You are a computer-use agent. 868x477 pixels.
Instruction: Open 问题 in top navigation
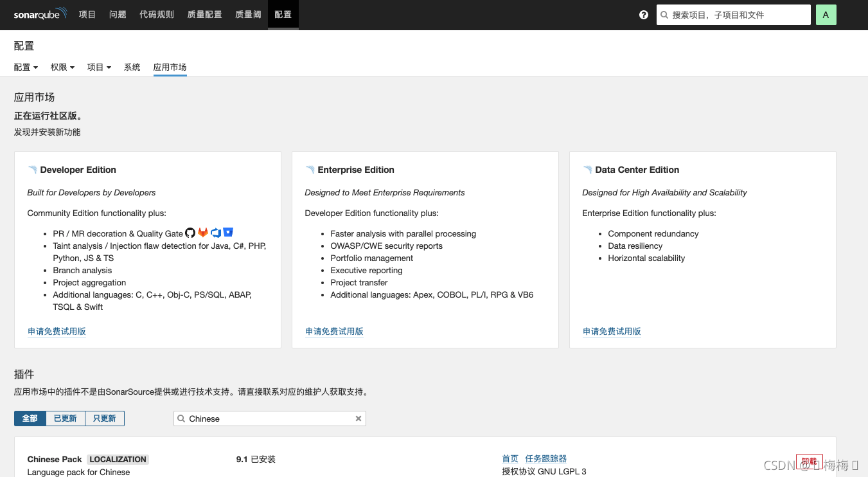tap(118, 14)
